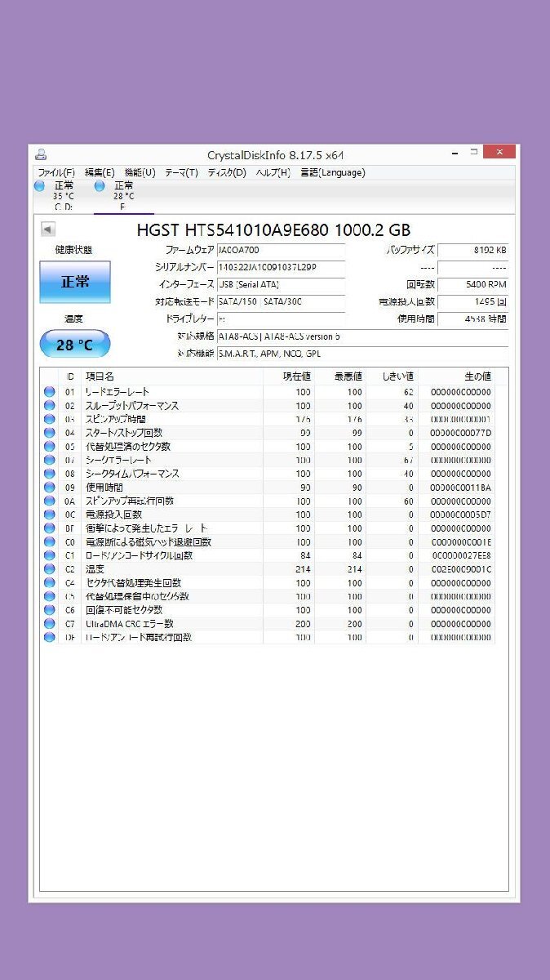This screenshot has width=550, height=980.
Task: Click status circle of row C1 ロード/アンロードサイクル回数
Action: (50, 555)
